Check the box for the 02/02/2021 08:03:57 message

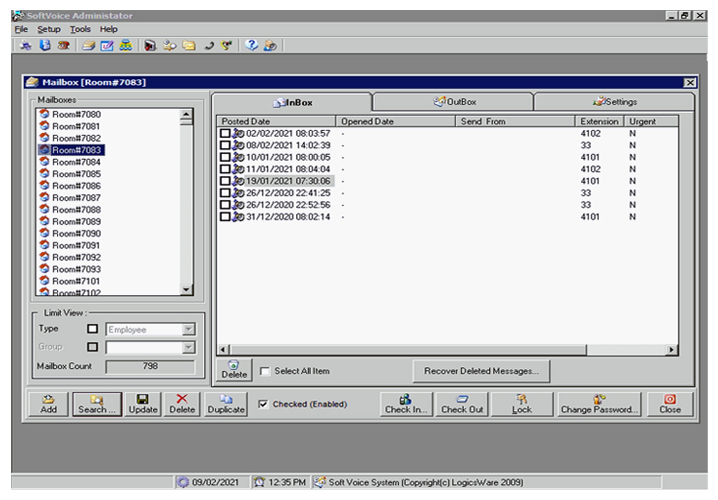click(225, 133)
